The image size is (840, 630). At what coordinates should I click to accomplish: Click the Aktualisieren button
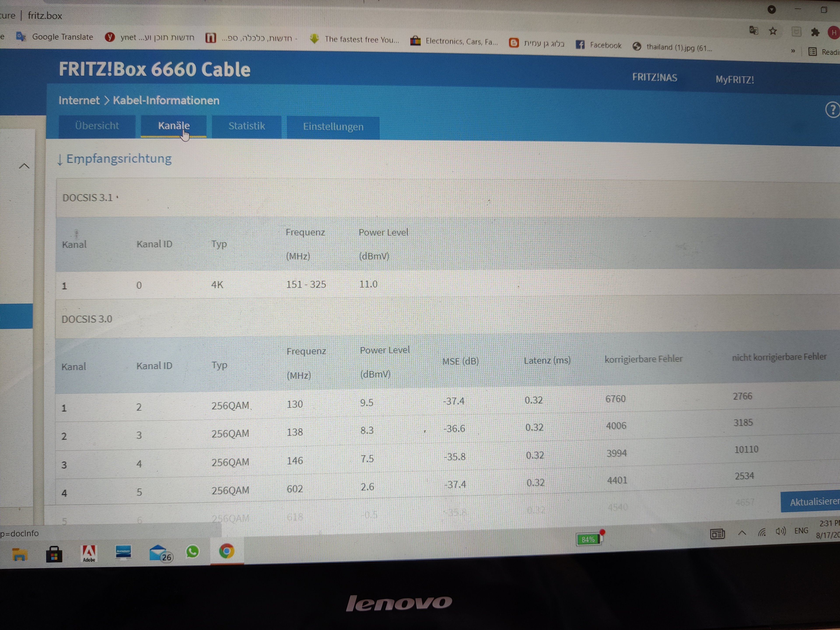813,502
